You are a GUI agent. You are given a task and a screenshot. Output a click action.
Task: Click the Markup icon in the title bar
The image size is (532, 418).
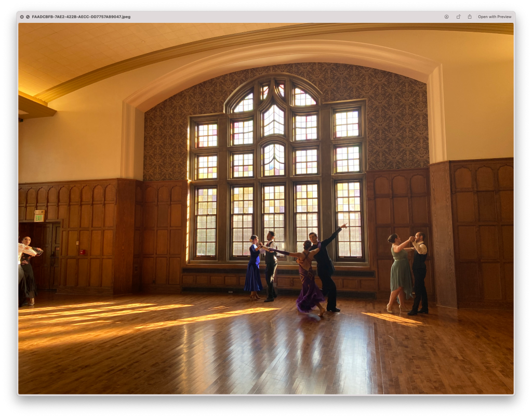446,17
